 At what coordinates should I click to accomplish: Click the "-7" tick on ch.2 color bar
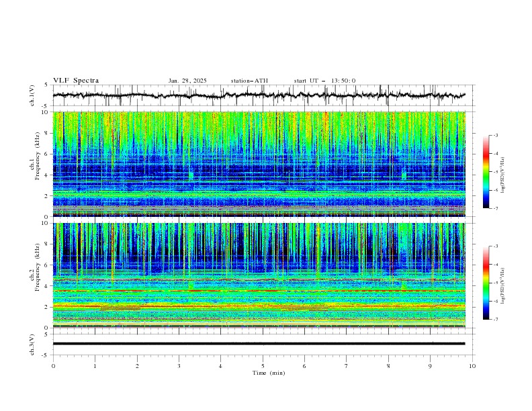click(495, 320)
